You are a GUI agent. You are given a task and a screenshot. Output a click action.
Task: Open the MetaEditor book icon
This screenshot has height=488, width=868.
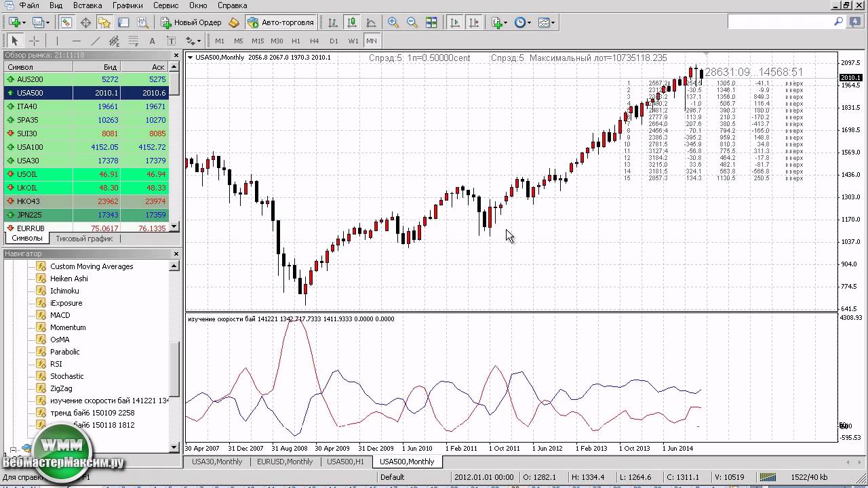click(x=234, y=22)
